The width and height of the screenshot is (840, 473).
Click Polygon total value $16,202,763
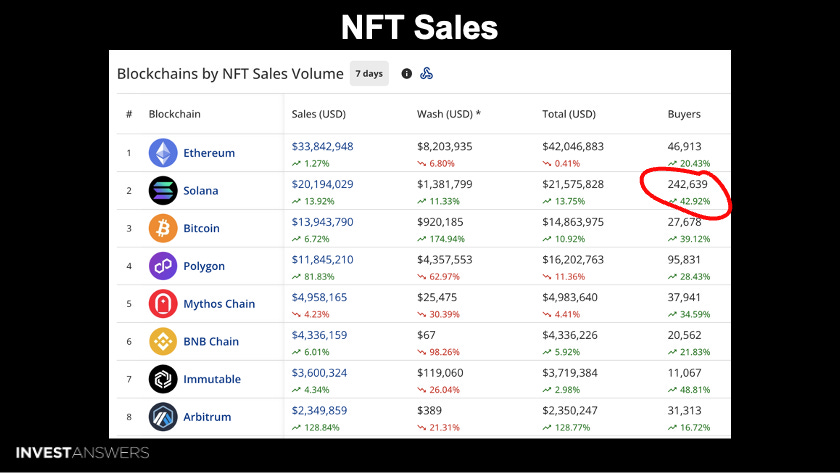coord(573,259)
